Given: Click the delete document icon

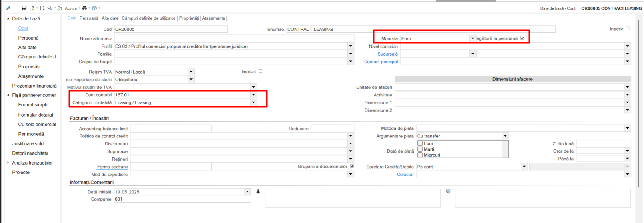Looking at the screenshot, I should click(x=42, y=8).
